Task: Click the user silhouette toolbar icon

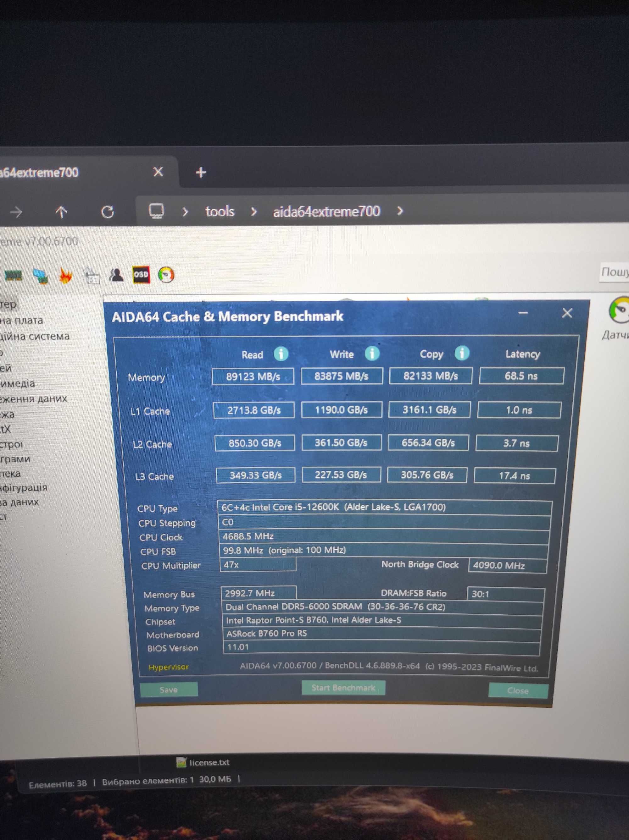Action: pos(116,275)
